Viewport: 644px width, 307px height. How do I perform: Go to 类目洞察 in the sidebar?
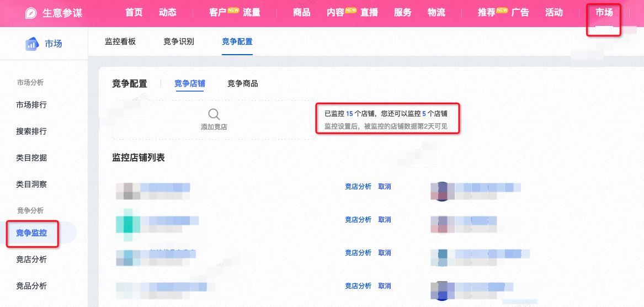[x=31, y=184]
